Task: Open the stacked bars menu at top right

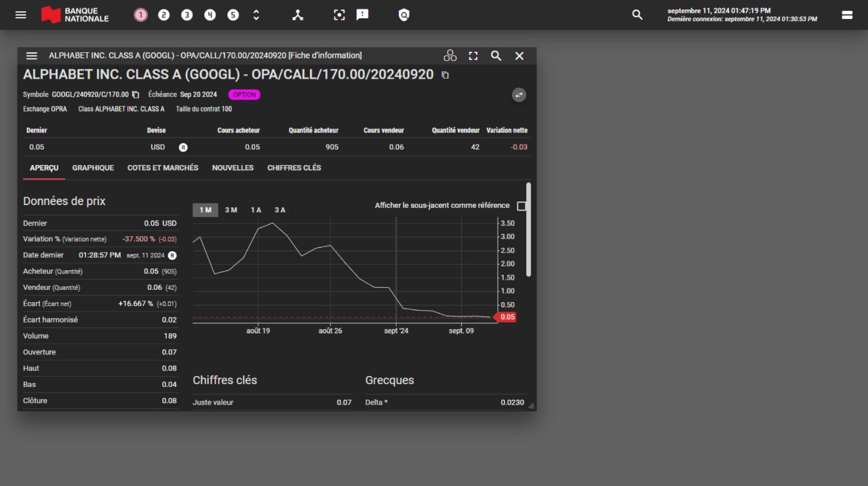Action: [x=847, y=14]
